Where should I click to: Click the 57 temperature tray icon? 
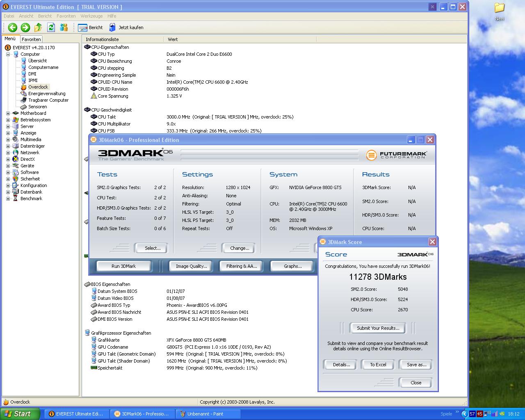point(472,414)
